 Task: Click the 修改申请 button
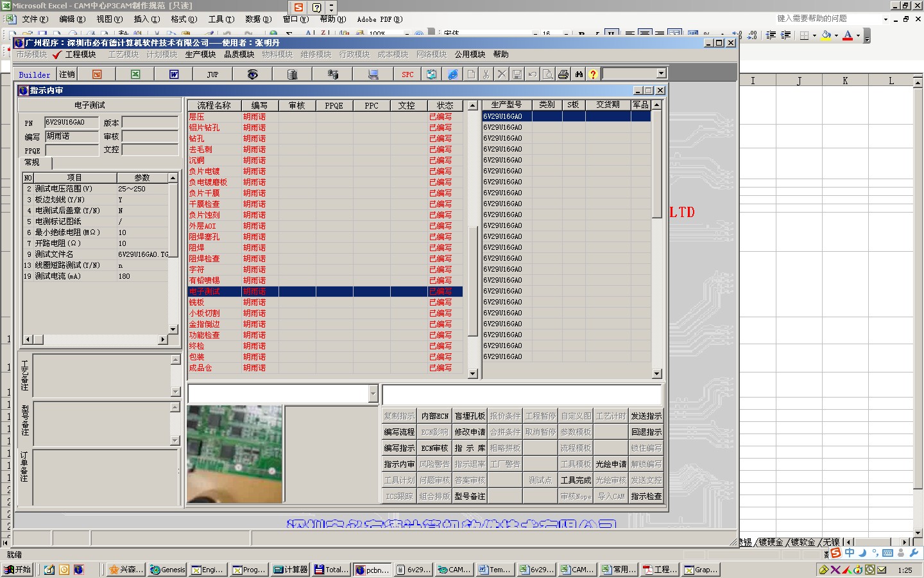point(470,432)
